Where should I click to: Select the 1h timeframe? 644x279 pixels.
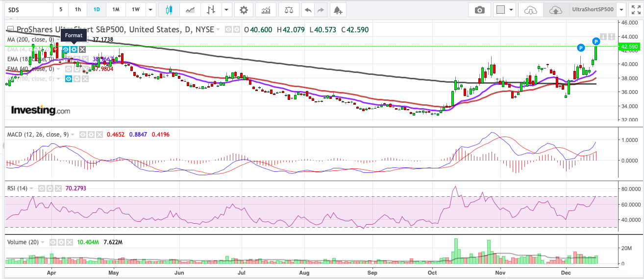pyautogui.click(x=78, y=10)
